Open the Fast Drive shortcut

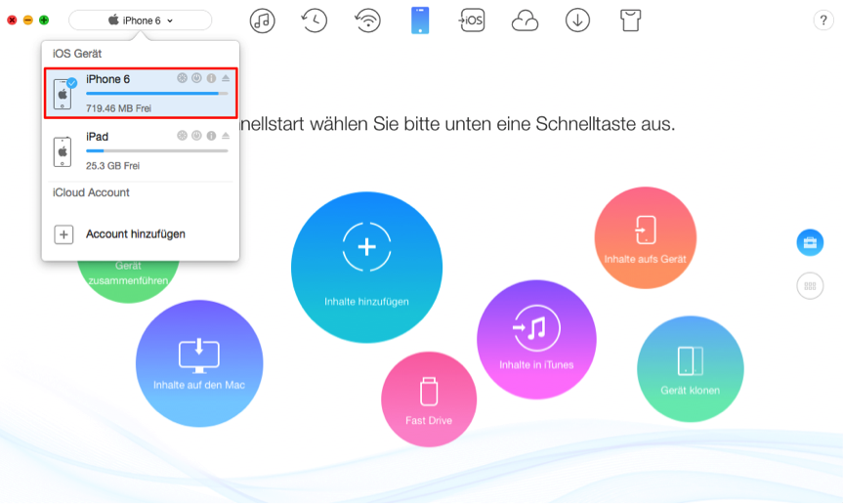pos(429,399)
